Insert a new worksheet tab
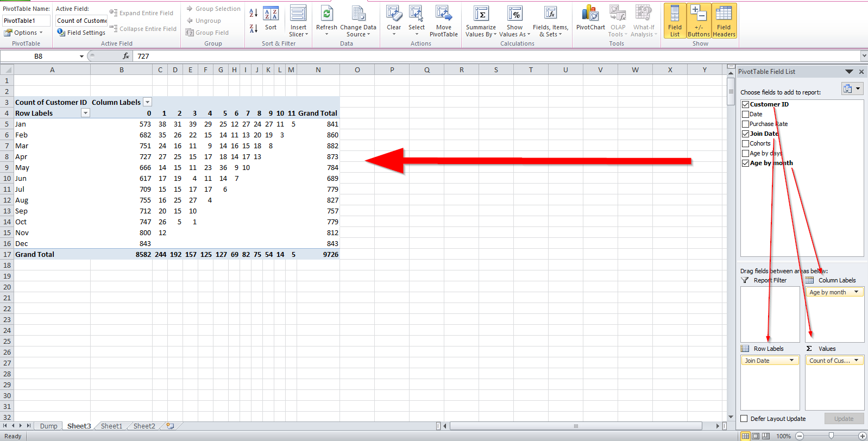Screen dimensions: 868x441 tap(170, 426)
